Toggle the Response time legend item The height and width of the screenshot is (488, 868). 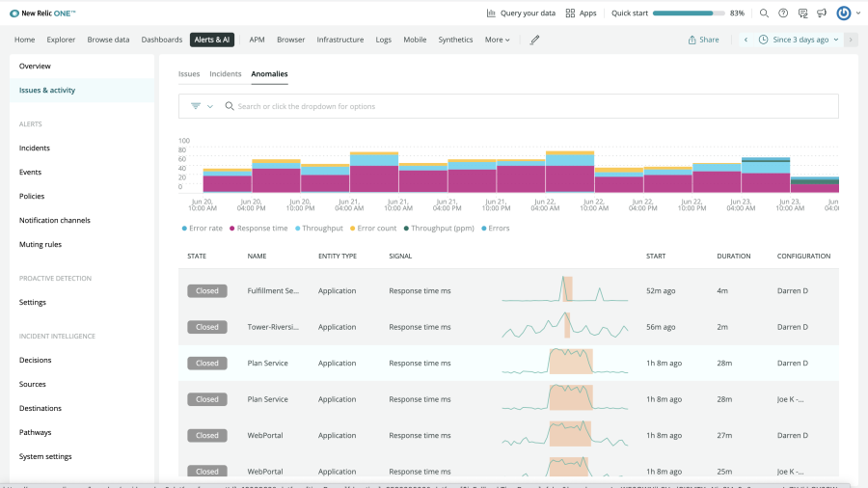pos(258,228)
